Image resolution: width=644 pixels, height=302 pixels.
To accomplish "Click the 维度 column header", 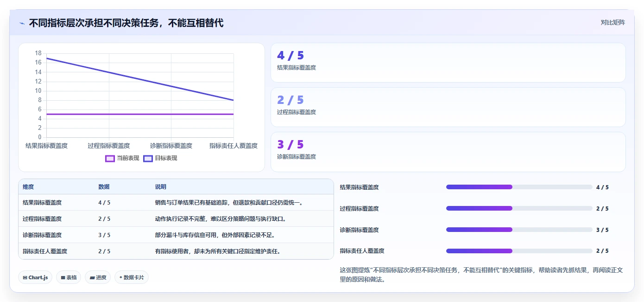I will pyautogui.click(x=28, y=187).
